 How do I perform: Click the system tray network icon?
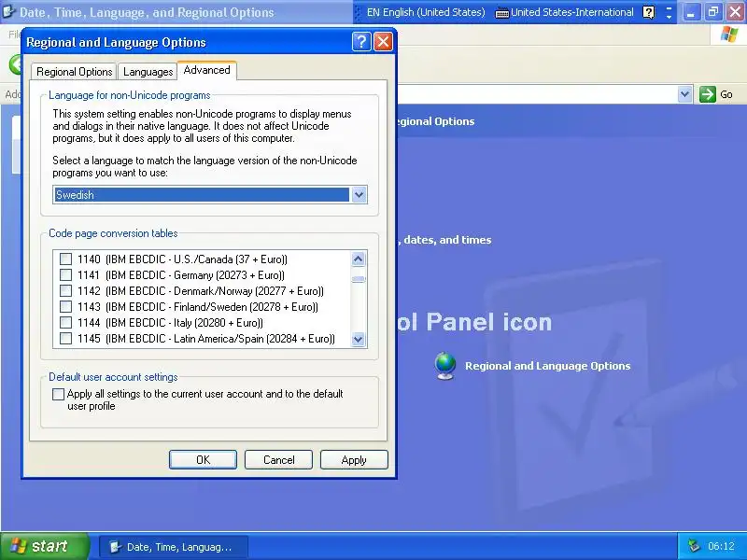click(x=694, y=546)
